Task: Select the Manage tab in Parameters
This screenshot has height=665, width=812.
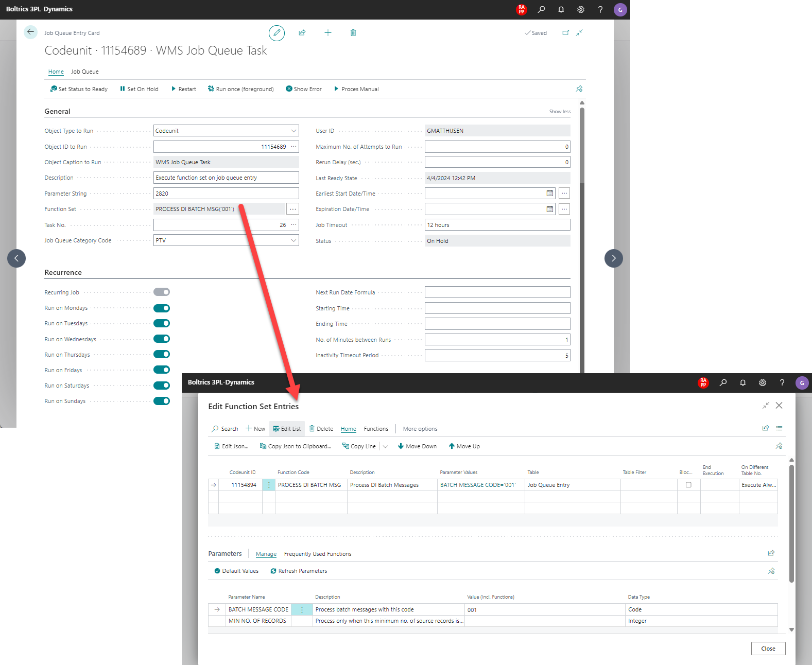Action: 266,554
